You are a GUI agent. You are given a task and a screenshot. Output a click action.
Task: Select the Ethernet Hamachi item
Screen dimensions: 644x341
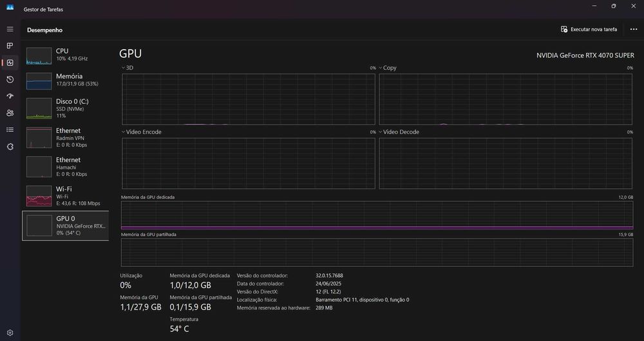pyautogui.click(x=66, y=166)
